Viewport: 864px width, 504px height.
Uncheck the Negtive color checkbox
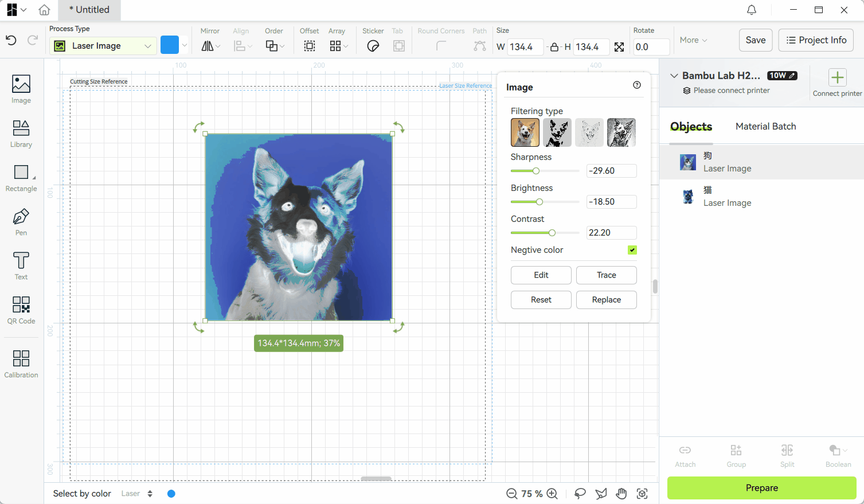point(632,250)
